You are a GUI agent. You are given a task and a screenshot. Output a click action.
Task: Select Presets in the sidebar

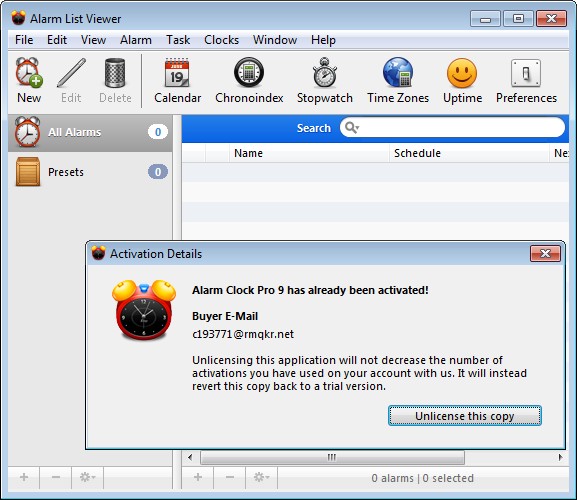coord(90,172)
